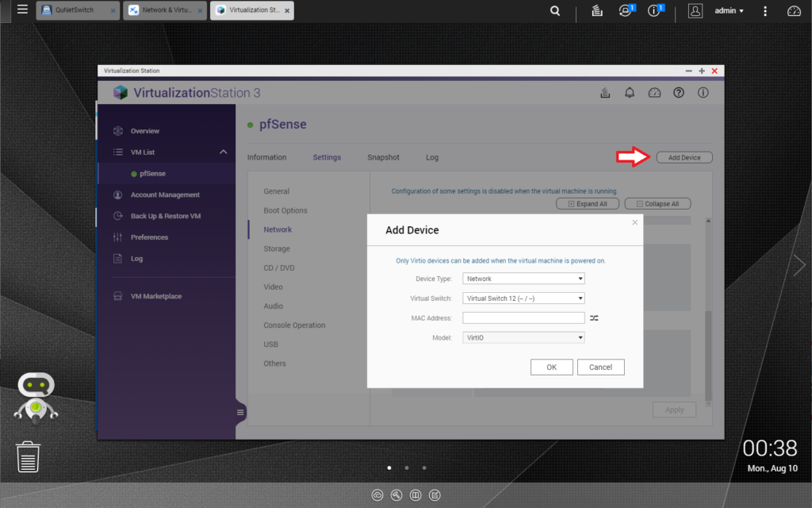Image resolution: width=812 pixels, height=508 pixels.
Task: Collapse the sidebar with the handle icon
Action: point(240,413)
